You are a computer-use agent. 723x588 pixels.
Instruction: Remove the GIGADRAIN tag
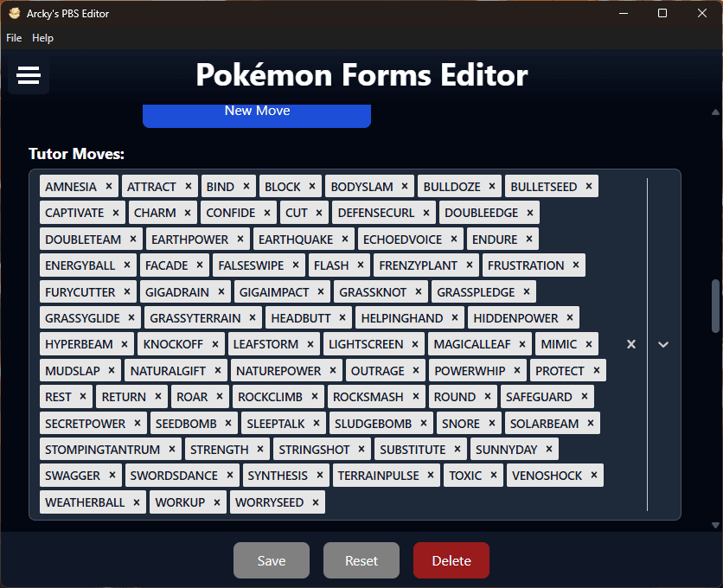pyautogui.click(x=221, y=291)
